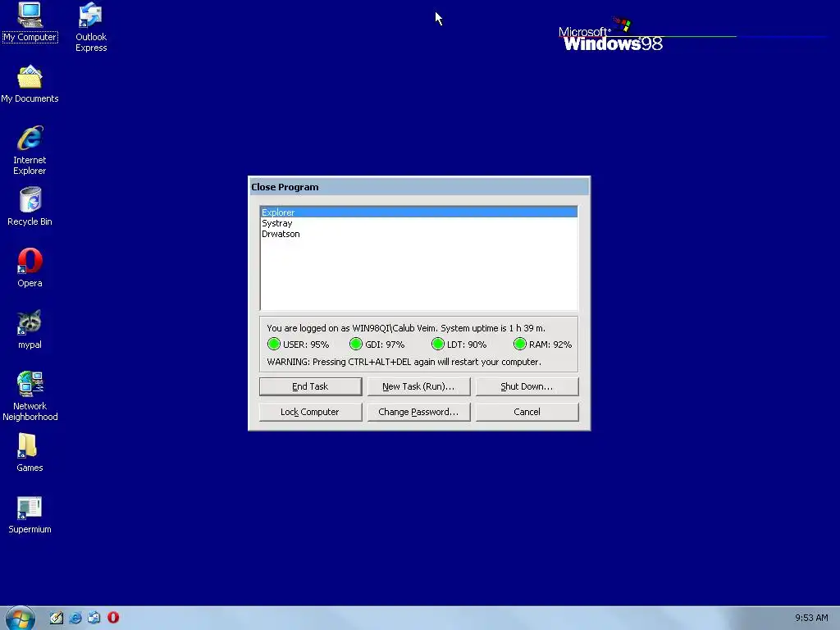The image size is (840, 630).
Task: Click the CTRL+ALT+DEL warning text
Action: [x=404, y=362]
